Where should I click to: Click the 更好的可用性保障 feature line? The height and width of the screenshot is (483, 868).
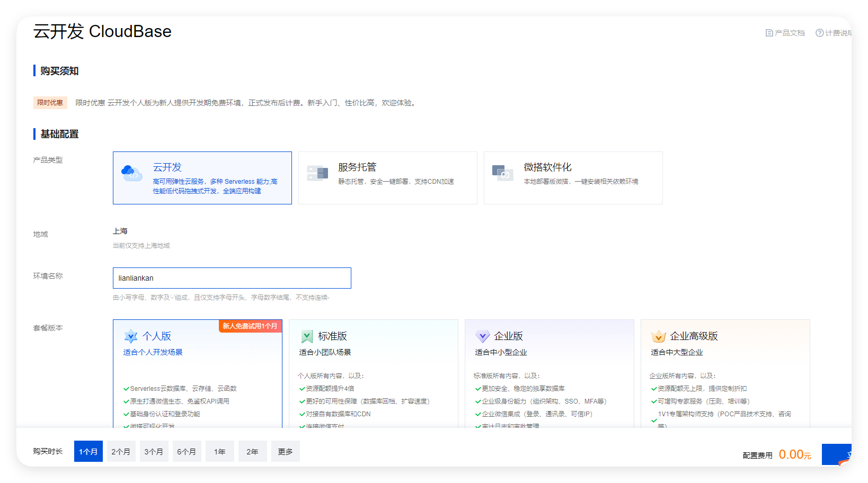click(x=365, y=401)
